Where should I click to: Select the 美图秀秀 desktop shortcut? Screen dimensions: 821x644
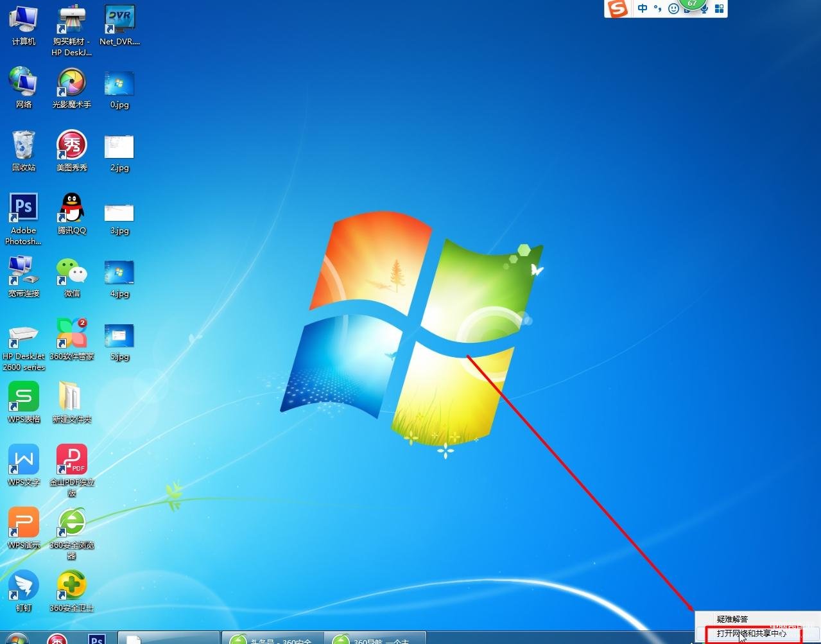pos(71,151)
